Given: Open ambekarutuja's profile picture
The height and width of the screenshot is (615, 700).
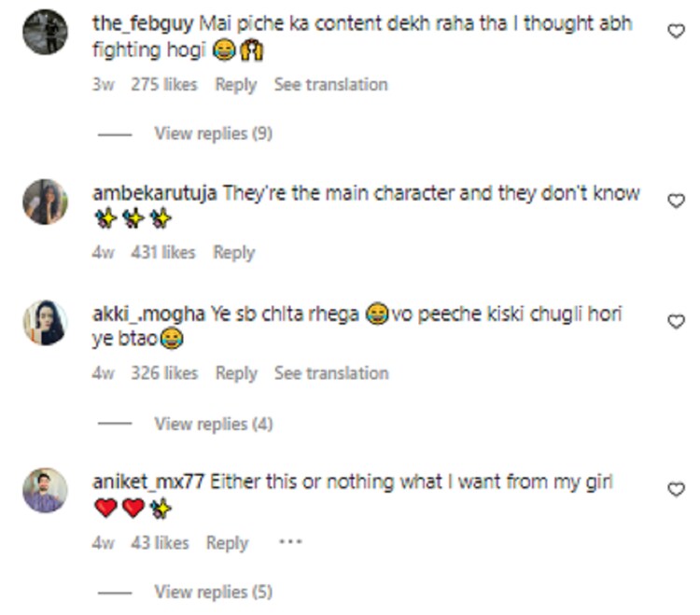Looking at the screenshot, I should (45, 202).
